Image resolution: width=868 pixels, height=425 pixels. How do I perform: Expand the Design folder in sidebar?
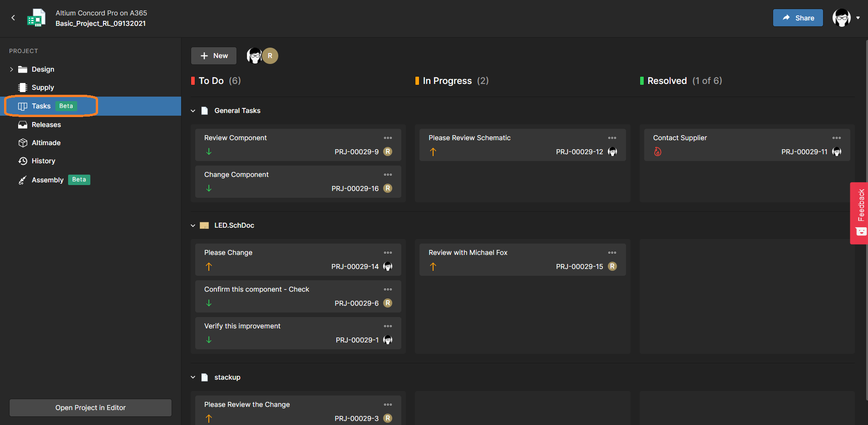point(11,69)
